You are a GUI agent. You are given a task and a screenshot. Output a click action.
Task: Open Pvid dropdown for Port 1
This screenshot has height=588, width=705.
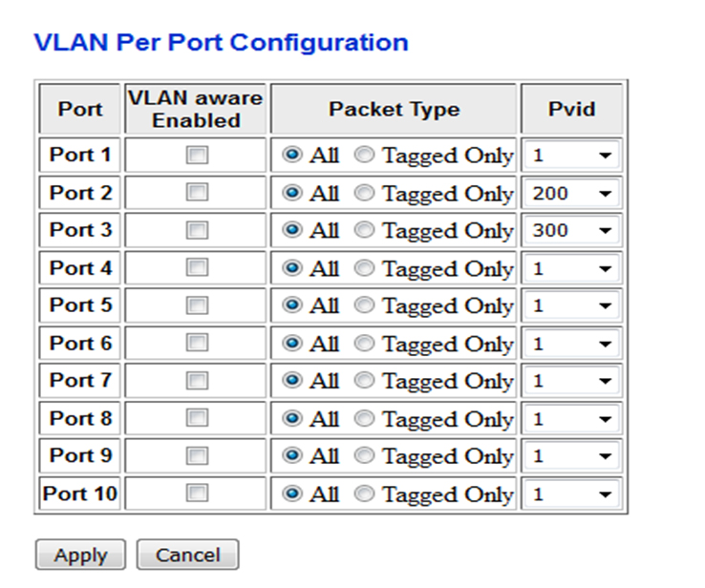point(571,156)
